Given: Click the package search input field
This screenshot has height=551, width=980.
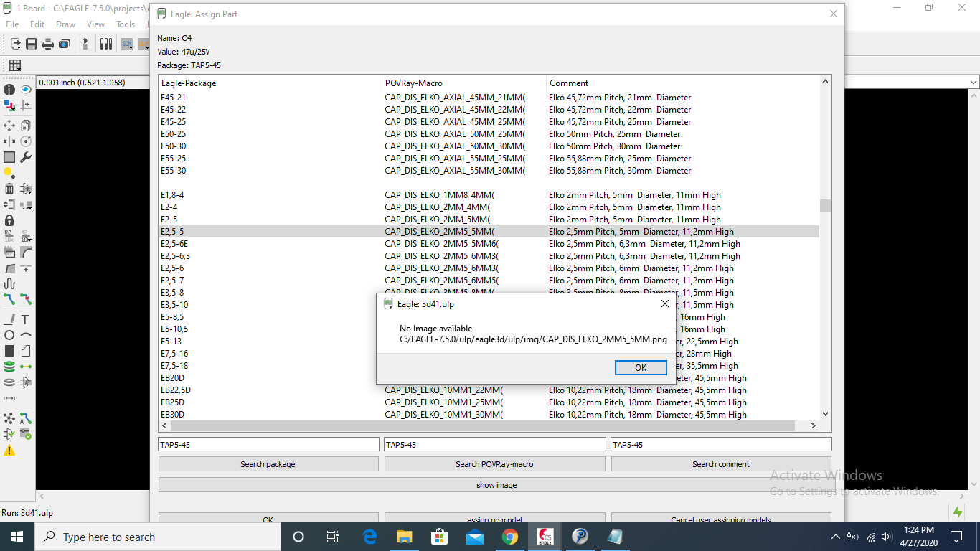Looking at the screenshot, I should click(268, 445).
